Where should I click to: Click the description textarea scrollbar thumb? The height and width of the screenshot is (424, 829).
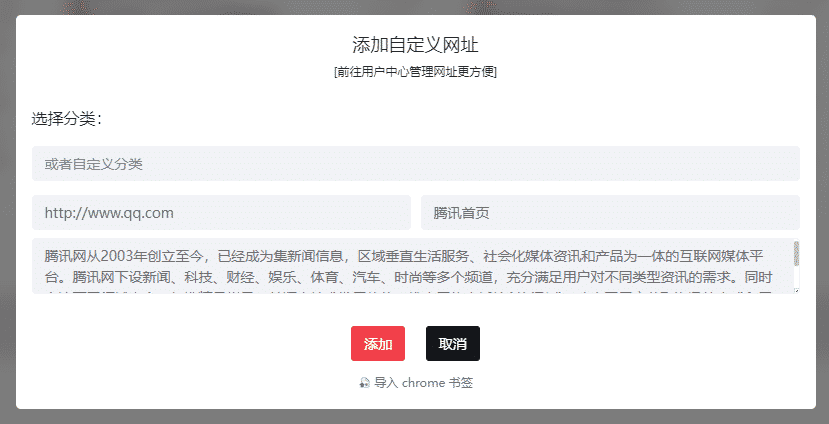coord(796,254)
